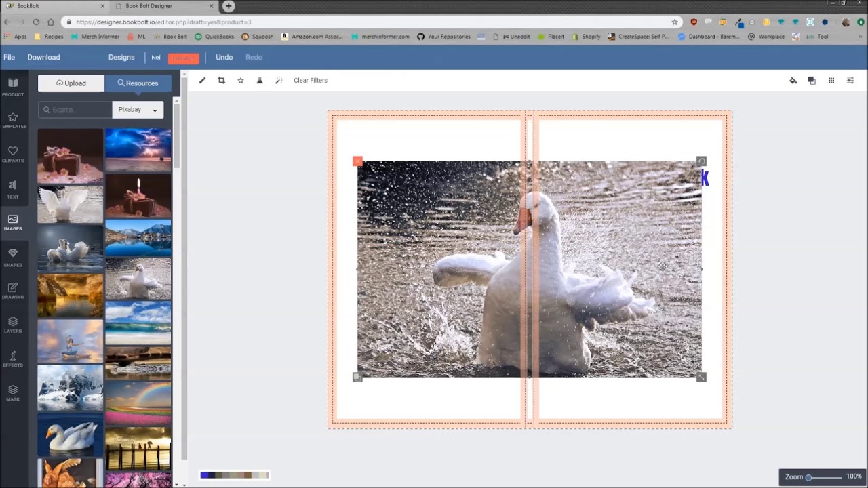Adjust the Zoom slider
868x488 pixels.
click(824, 477)
